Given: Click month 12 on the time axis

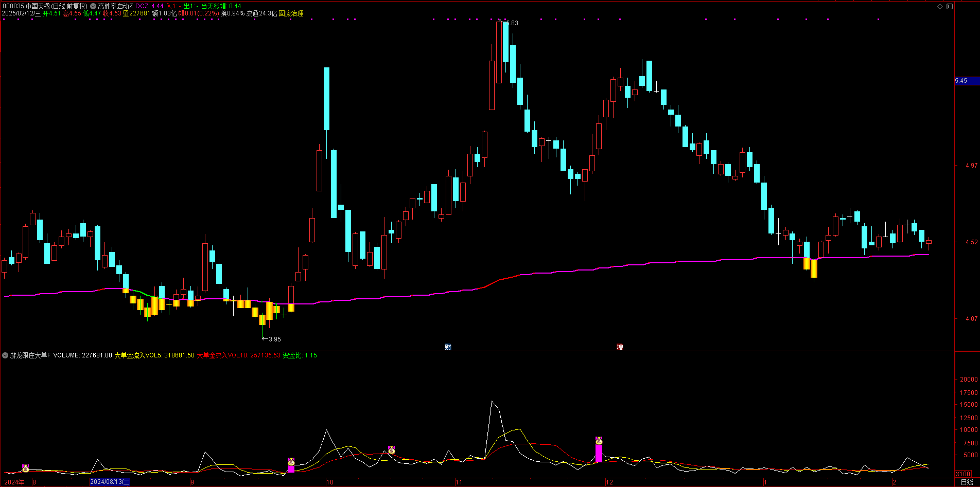Looking at the screenshot, I should point(609,482).
